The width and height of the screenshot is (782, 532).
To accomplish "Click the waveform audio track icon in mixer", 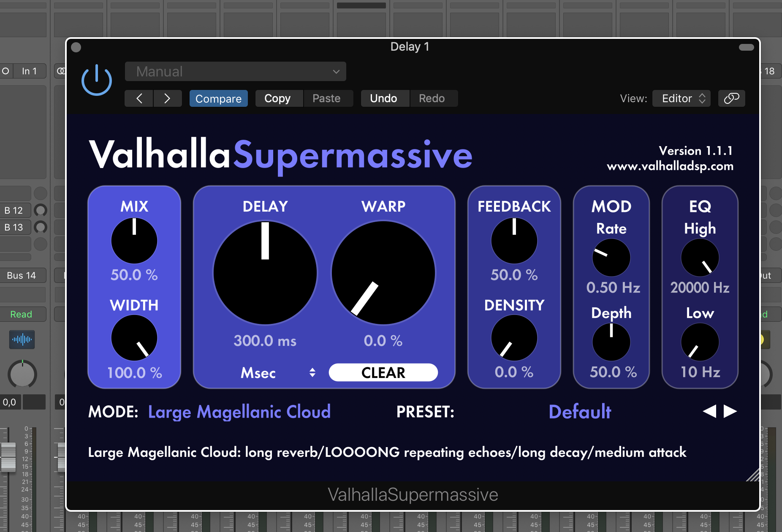I will tap(22, 339).
